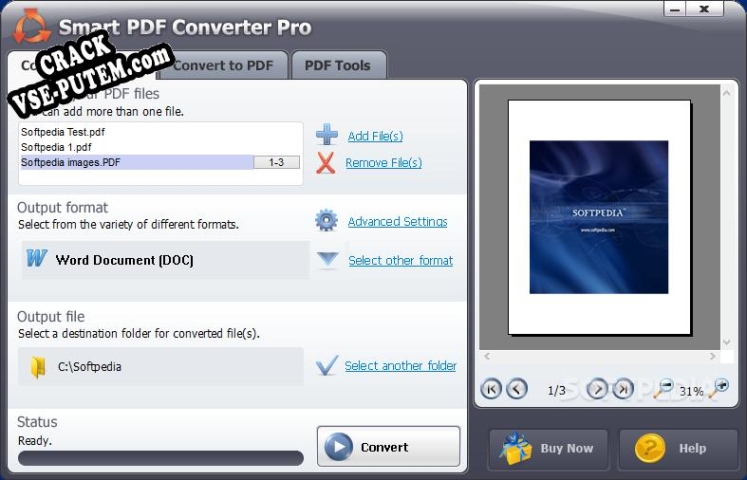
Task: Click Select other format link
Action: pos(401,260)
